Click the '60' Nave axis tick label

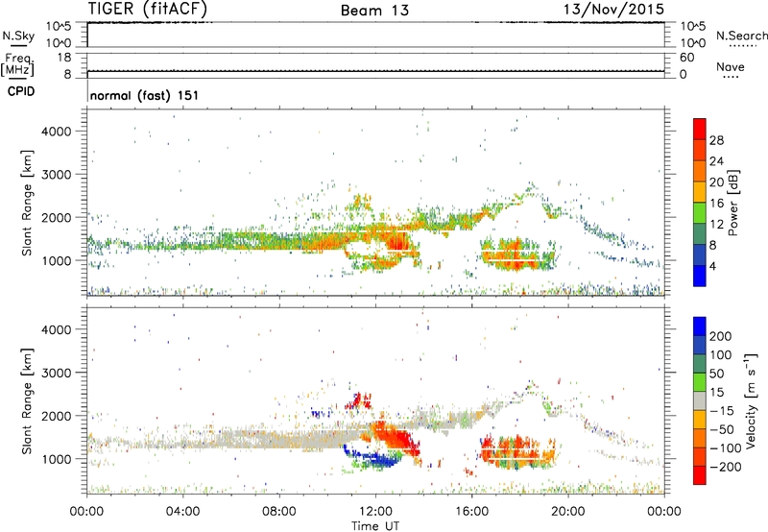click(x=686, y=58)
